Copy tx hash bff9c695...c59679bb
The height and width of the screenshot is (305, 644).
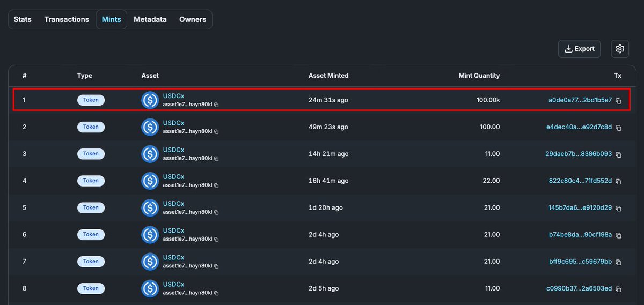[x=618, y=262]
